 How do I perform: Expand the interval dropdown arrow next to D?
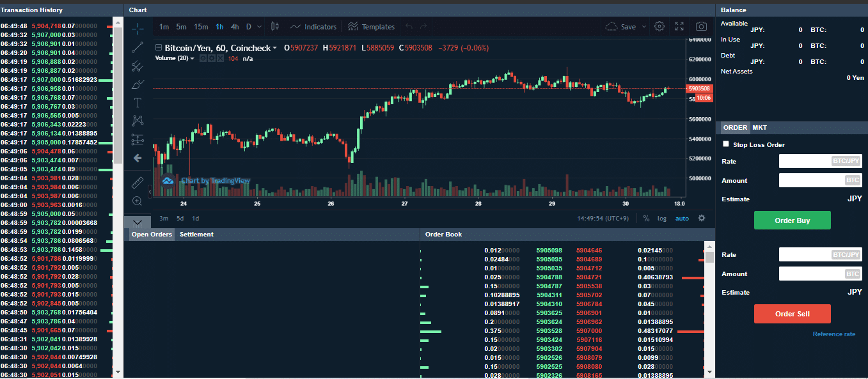point(260,27)
